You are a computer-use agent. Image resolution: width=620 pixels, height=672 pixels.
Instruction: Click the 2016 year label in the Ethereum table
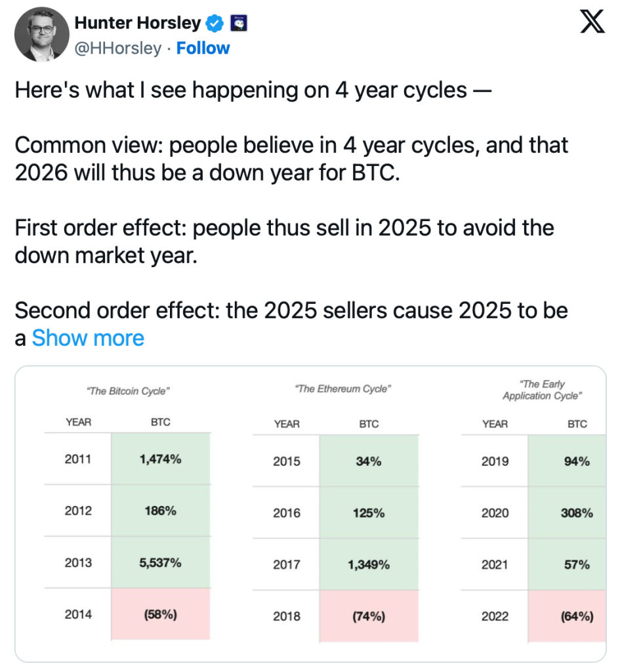[287, 513]
